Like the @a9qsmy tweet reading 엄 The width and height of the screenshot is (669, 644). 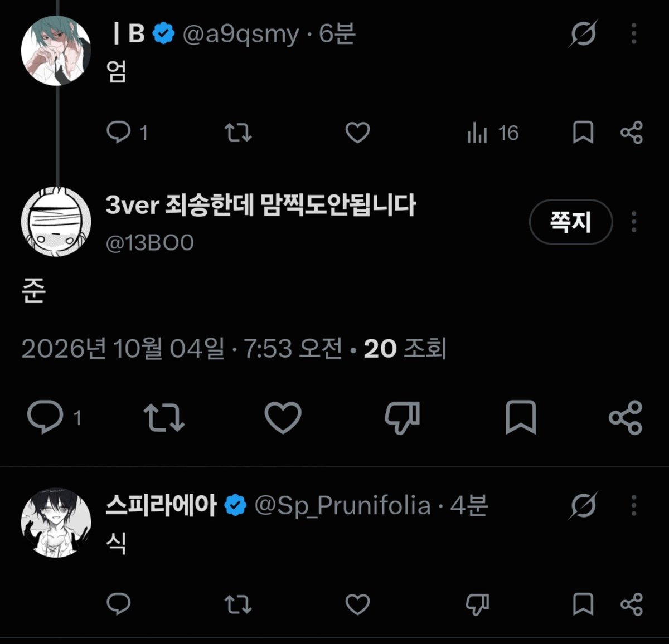coord(357,133)
